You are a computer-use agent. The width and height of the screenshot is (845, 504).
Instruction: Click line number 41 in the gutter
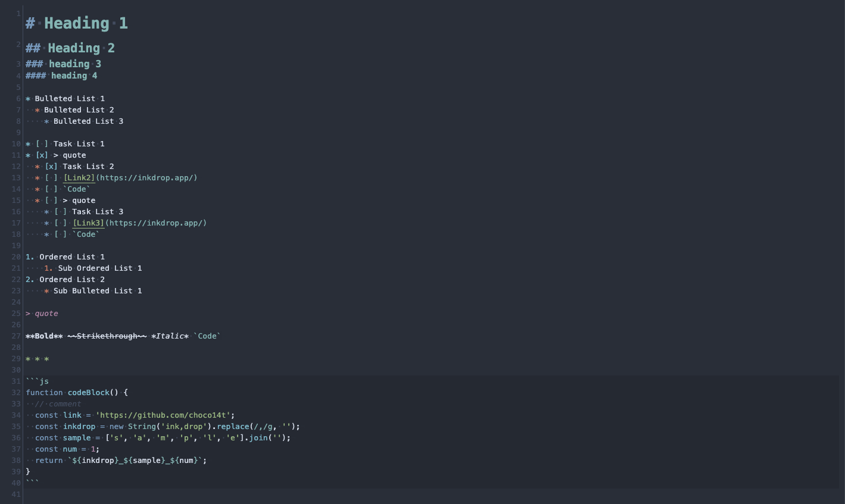click(x=16, y=494)
